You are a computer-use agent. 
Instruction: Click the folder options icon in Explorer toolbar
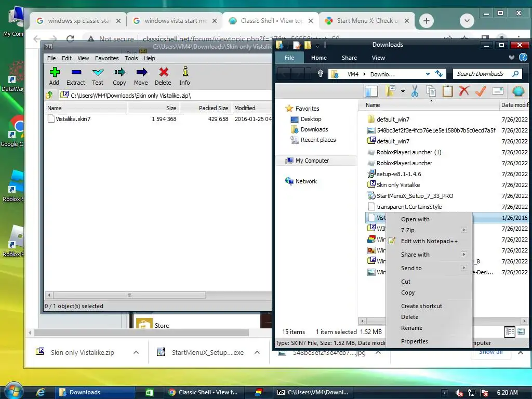point(390,91)
